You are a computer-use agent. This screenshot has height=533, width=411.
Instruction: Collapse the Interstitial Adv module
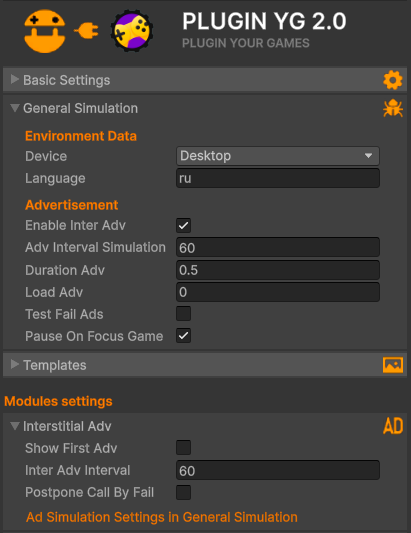click(x=15, y=426)
